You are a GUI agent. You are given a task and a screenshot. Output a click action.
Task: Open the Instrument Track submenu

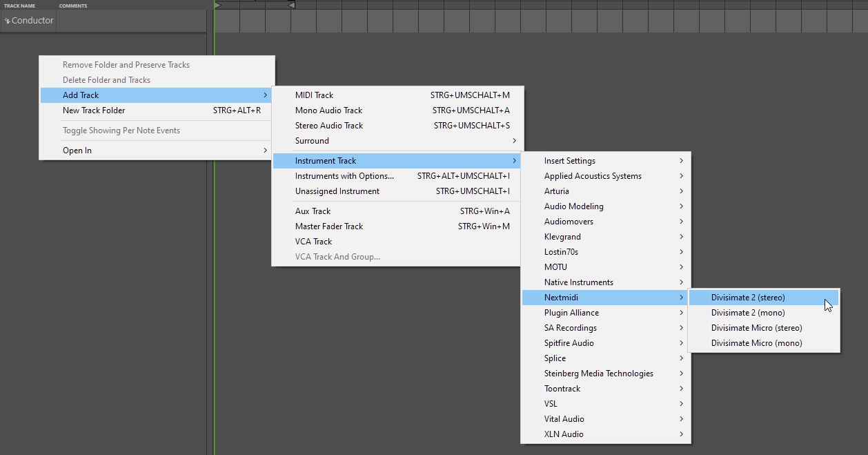[x=397, y=161]
